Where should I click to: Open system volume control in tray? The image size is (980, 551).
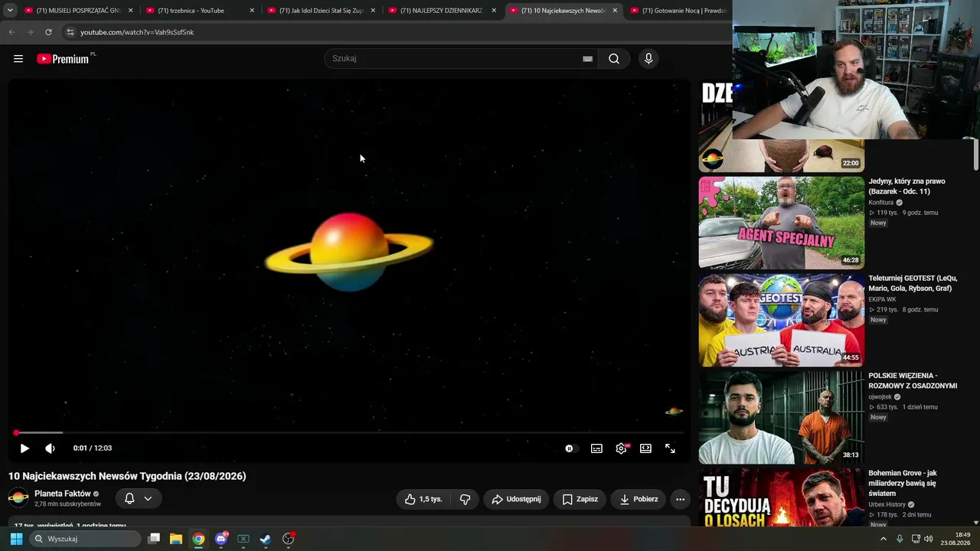click(x=929, y=539)
